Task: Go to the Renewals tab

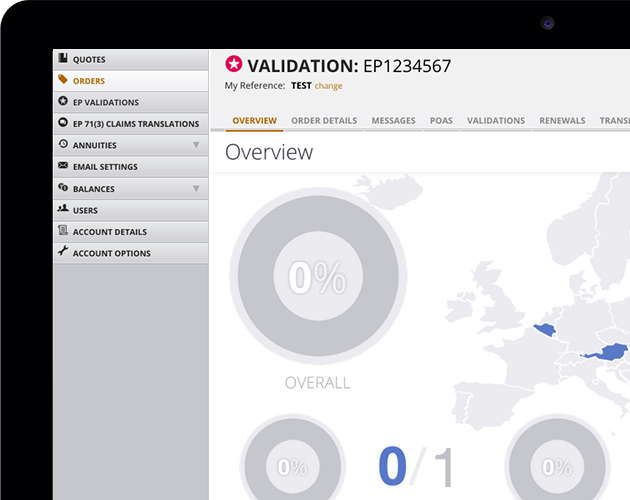Action: [x=562, y=121]
